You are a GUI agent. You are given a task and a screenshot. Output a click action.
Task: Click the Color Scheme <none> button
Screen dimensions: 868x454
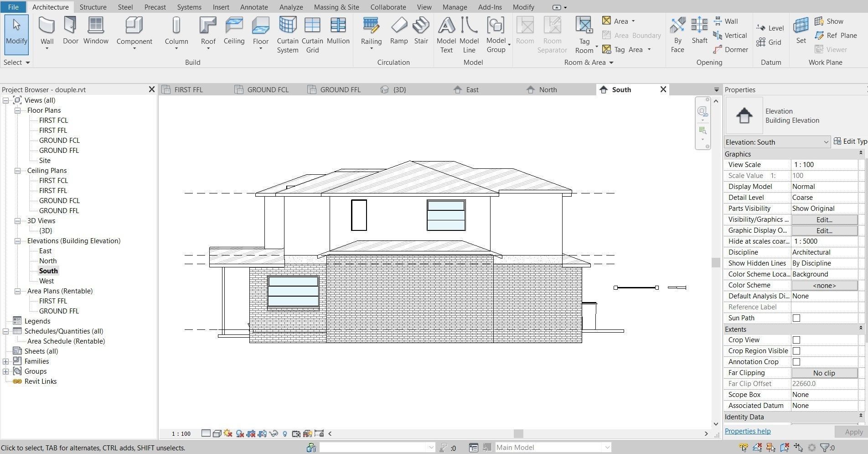coord(824,285)
